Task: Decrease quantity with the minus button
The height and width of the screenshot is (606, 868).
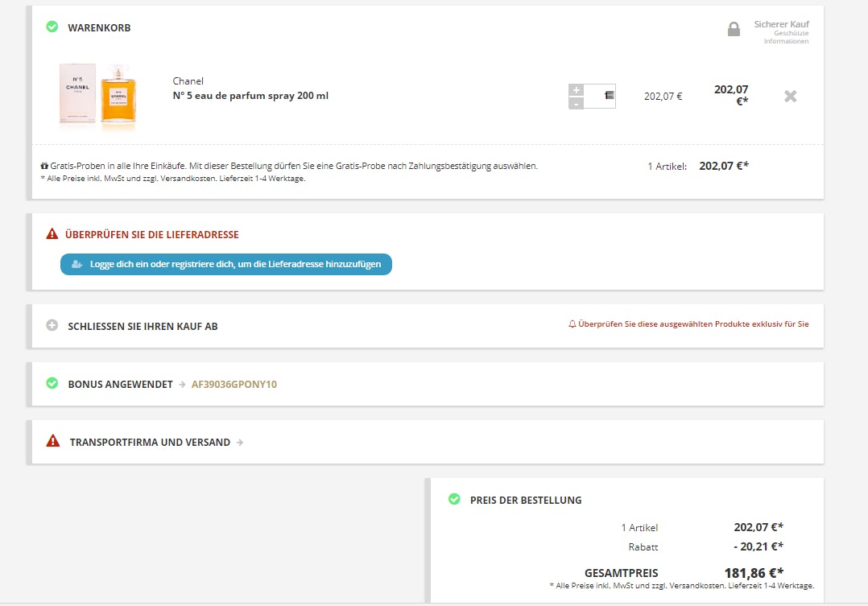Action: 576,103
